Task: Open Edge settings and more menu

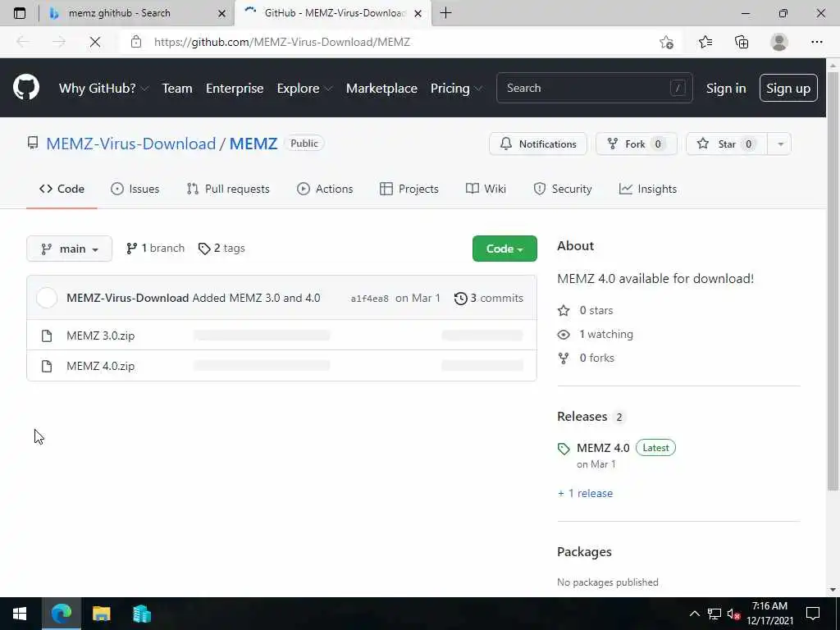Action: pos(816,42)
